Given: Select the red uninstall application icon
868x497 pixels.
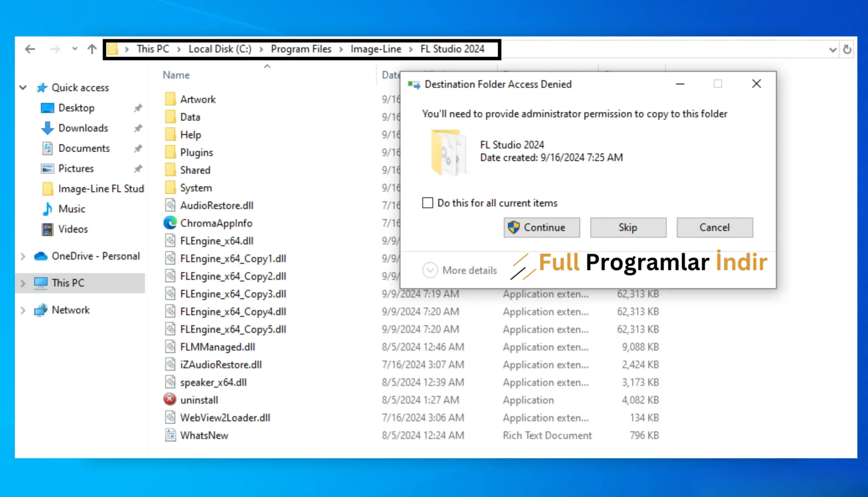Looking at the screenshot, I should (170, 399).
